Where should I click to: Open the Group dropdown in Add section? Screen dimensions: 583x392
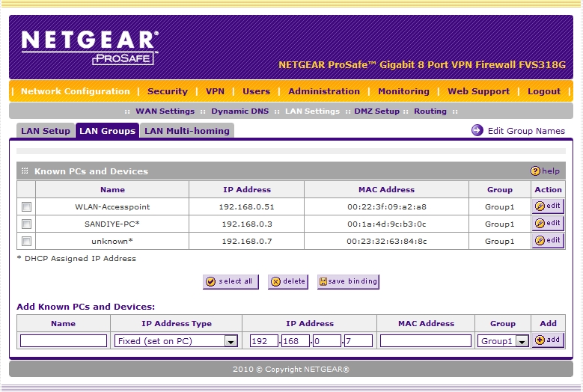(503, 340)
